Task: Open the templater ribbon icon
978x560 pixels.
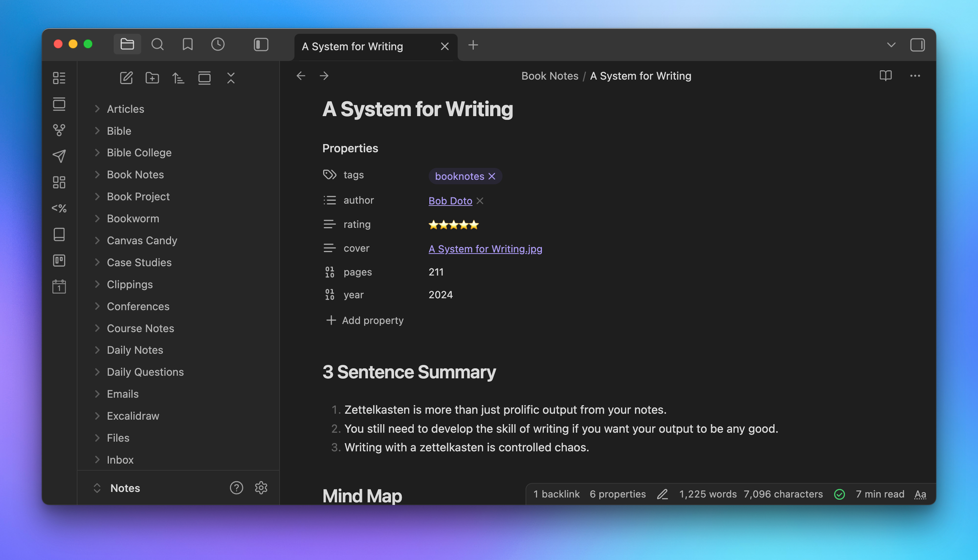Action: point(59,208)
